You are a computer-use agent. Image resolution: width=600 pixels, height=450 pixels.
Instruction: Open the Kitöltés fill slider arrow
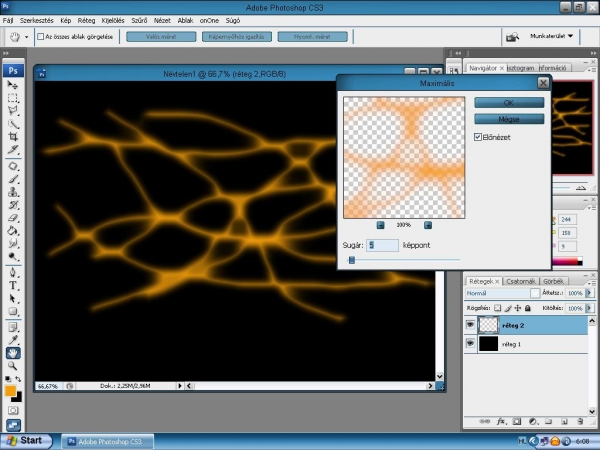tap(589, 308)
